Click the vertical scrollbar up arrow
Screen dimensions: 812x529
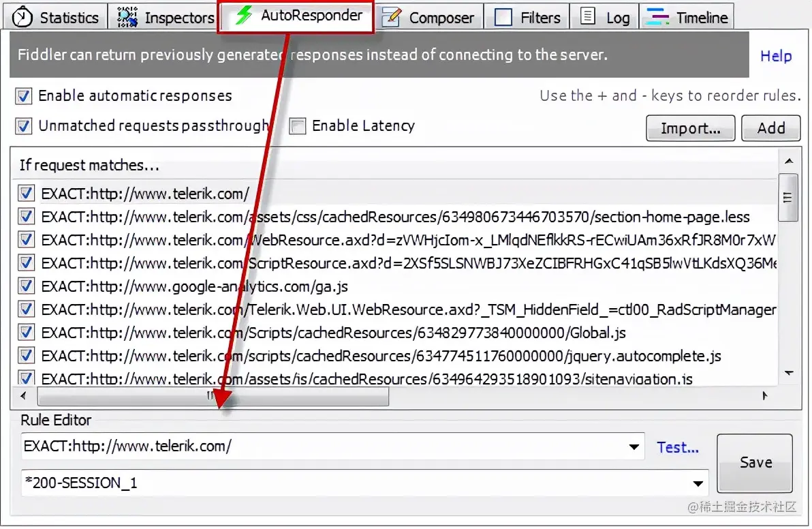tap(789, 161)
